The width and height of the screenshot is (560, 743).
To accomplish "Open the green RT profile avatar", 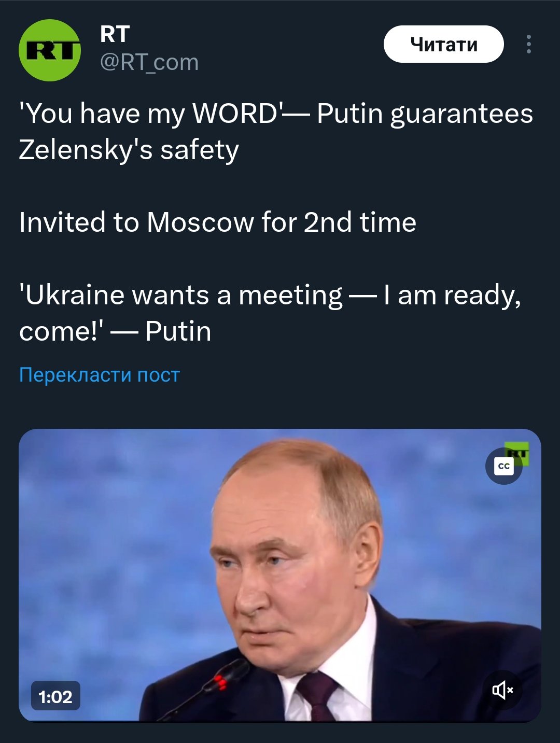I will click(x=50, y=50).
